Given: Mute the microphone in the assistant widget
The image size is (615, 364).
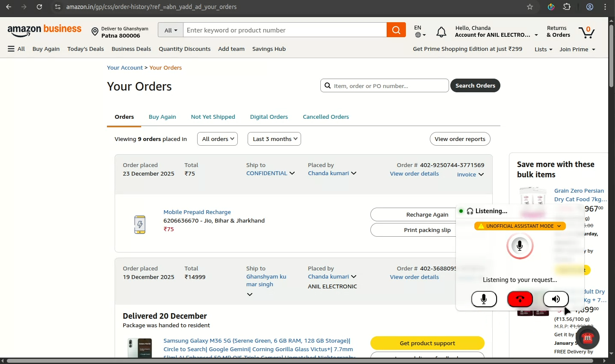Looking at the screenshot, I should click(484, 299).
